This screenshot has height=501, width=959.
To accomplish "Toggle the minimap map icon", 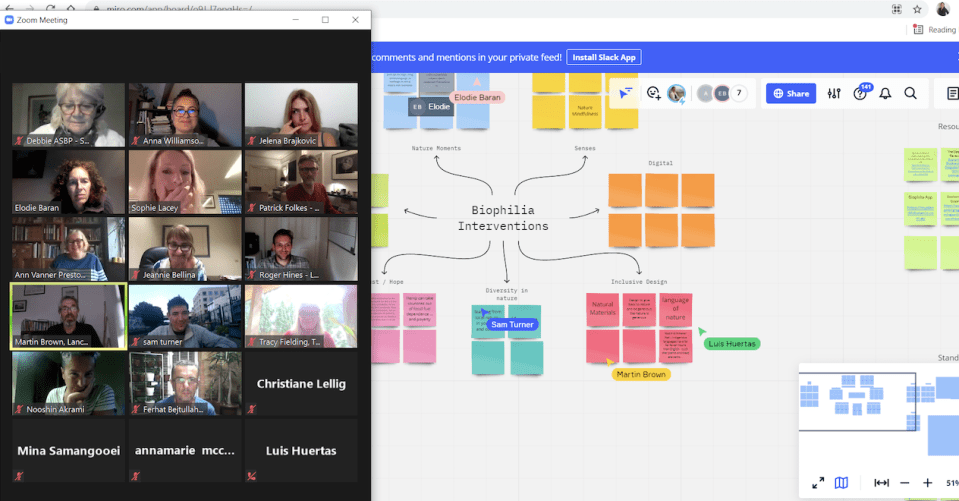I will [842, 482].
